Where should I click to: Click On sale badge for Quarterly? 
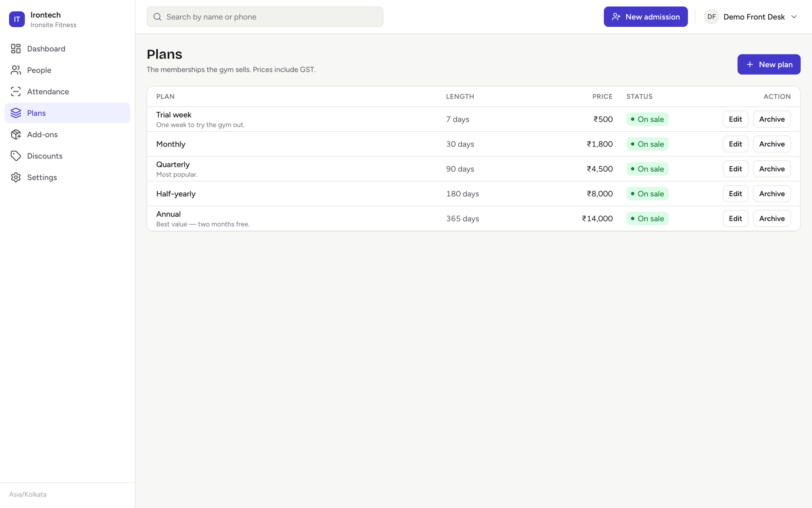tap(647, 169)
